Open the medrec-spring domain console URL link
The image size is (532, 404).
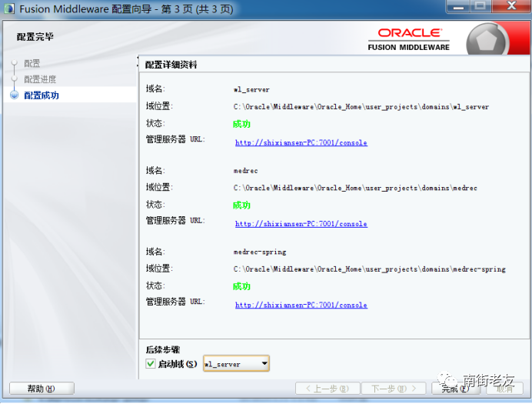pos(301,305)
